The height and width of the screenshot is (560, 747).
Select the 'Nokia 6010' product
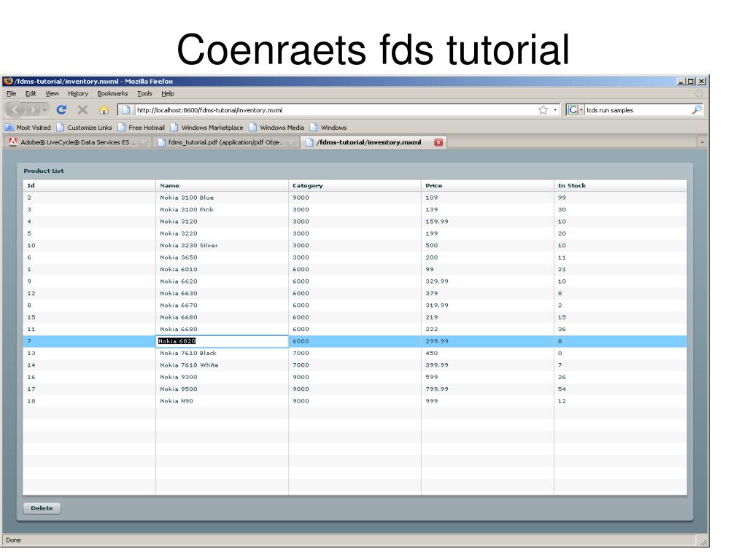355,269
